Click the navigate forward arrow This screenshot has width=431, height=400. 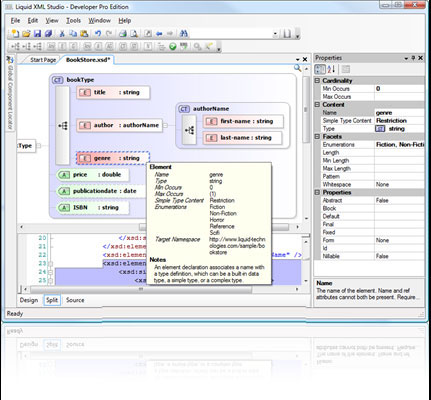pos(170,33)
